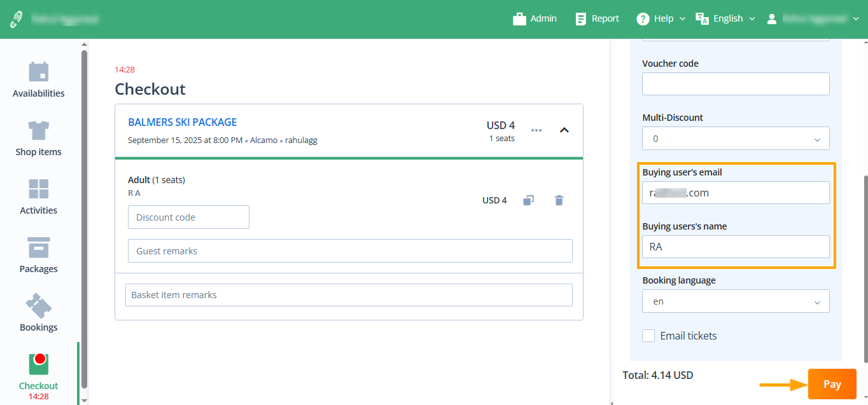Click the orange Pay button
Screen dimensions: 868x405
coord(832,384)
